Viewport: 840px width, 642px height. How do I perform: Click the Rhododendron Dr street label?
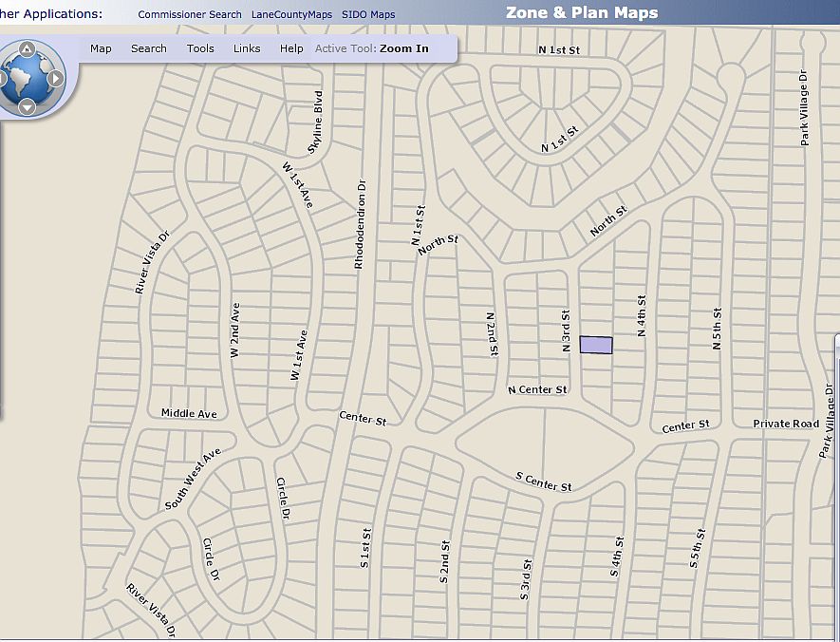pos(360,223)
